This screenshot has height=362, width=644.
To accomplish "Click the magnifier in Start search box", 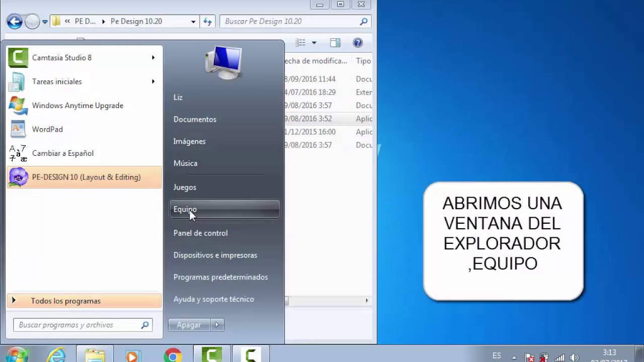I will click(x=145, y=325).
